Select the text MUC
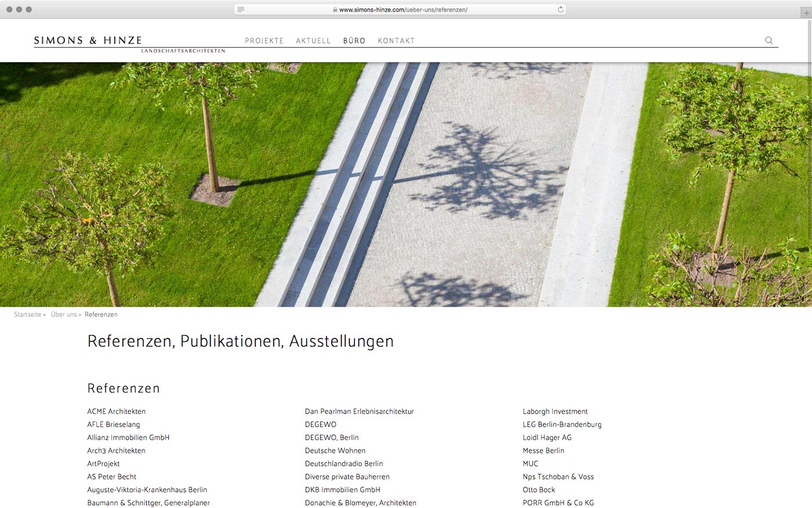The width and height of the screenshot is (812, 508). [x=530, y=464]
